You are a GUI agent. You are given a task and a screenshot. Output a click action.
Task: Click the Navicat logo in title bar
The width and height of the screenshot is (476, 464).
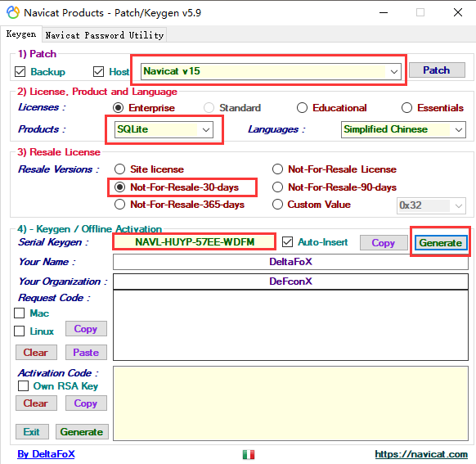click(13, 12)
